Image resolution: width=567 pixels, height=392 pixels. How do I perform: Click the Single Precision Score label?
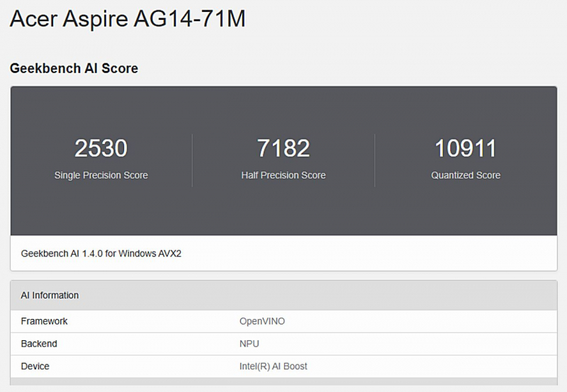click(101, 175)
